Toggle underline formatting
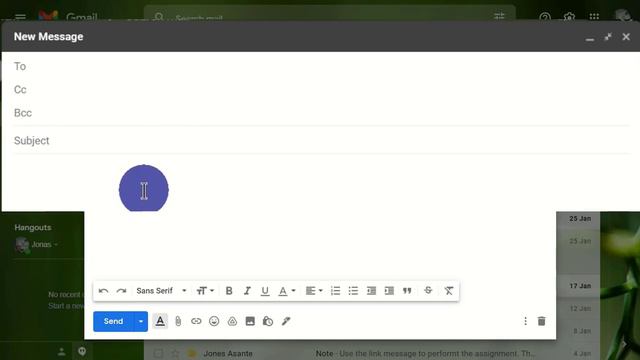The image size is (640, 360). pyautogui.click(x=265, y=291)
